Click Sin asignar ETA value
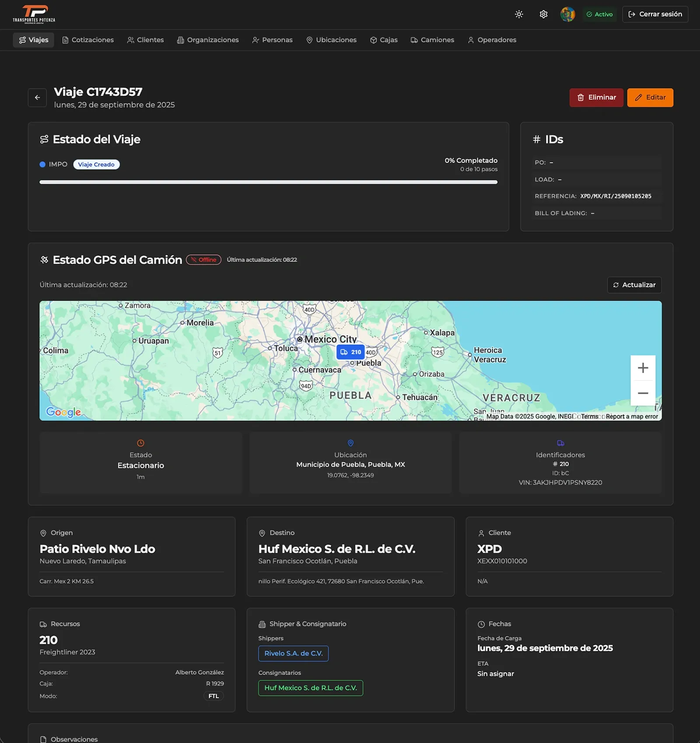The height and width of the screenshot is (743, 700). pos(496,674)
